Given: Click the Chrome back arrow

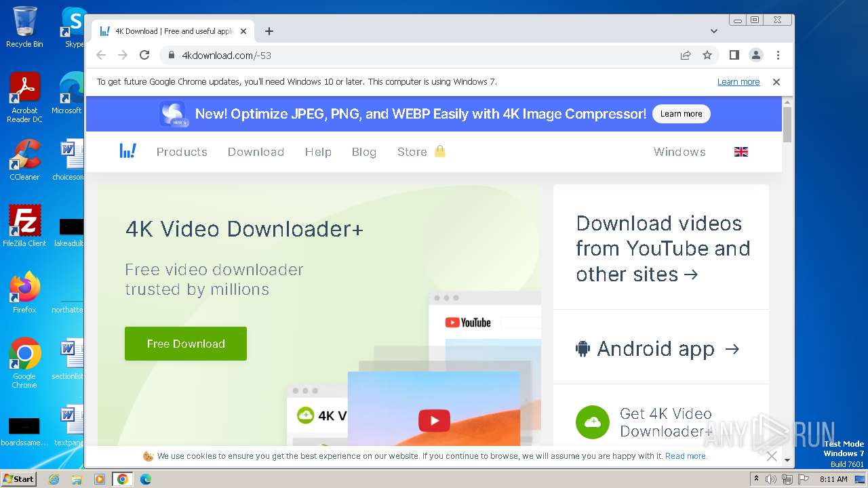Looking at the screenshot, I should click(x=101, y=55).
